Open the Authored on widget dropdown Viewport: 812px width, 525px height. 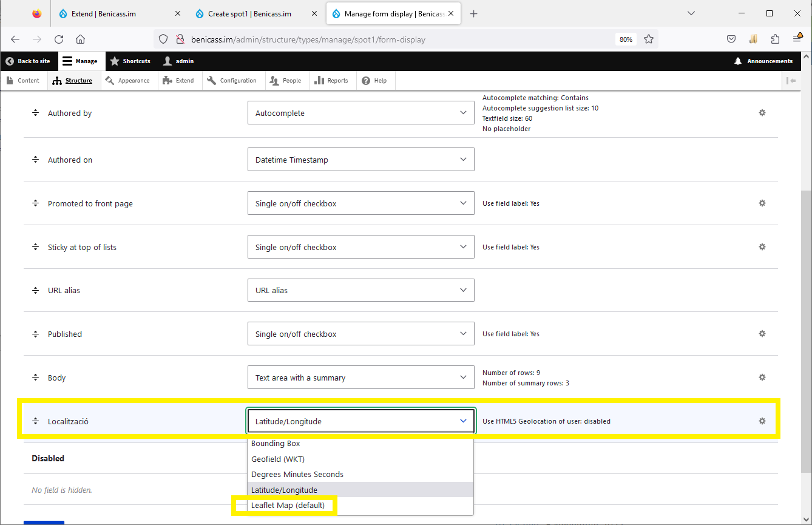pos(360,160)
